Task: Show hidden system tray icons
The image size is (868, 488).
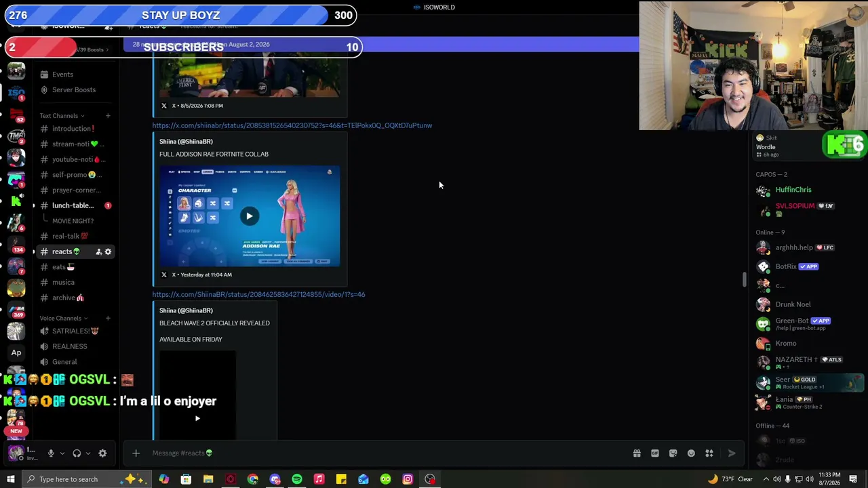Action: 766,479
